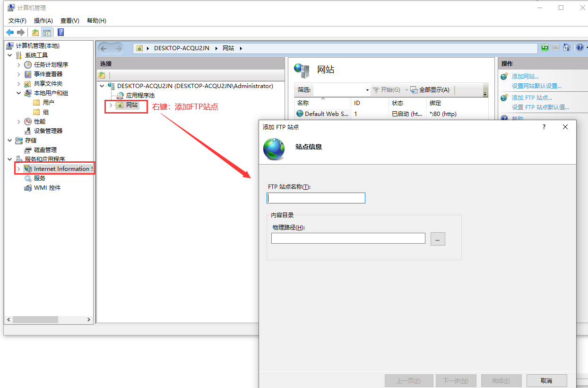
Task: Open the 筛选 filter dropdown arrow
Action: [367, 90]
